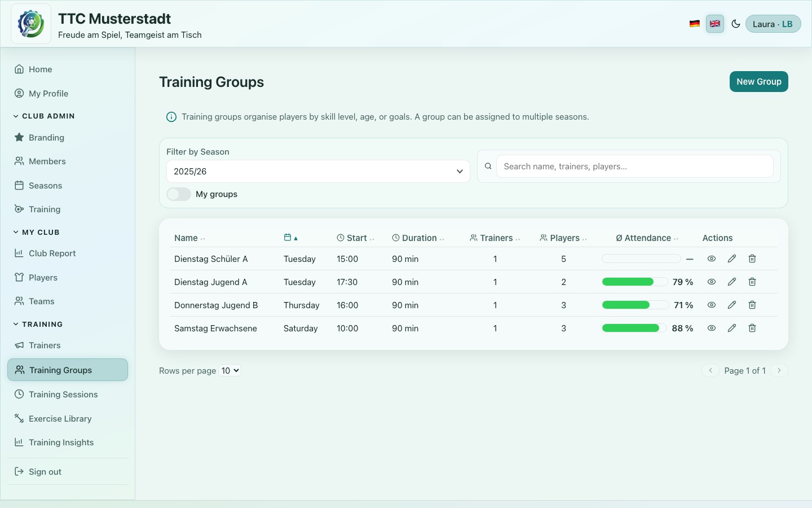Edit the Donnerstag Jugend B group
Image resolution: width=812 pixels, height=508 pixels.
click(732, 305)
